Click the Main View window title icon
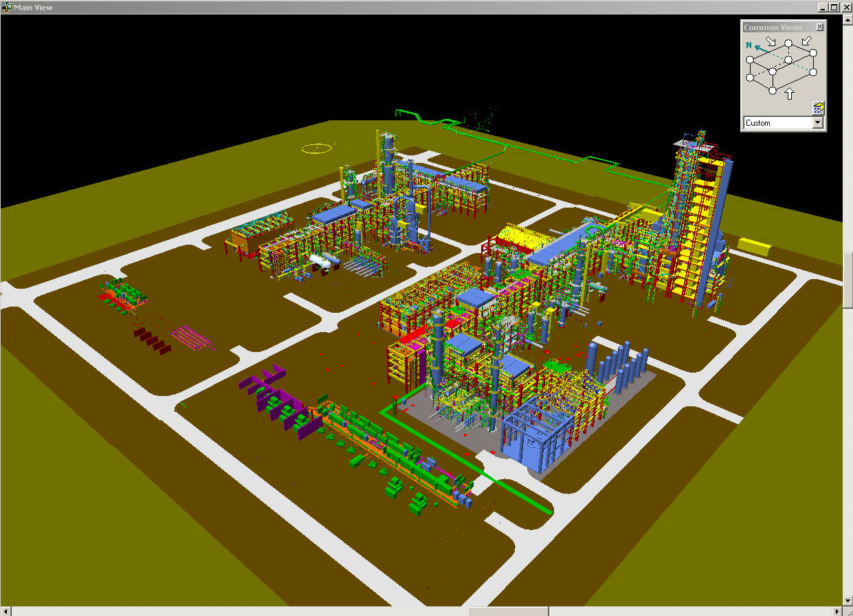 [x=8, y=7]
